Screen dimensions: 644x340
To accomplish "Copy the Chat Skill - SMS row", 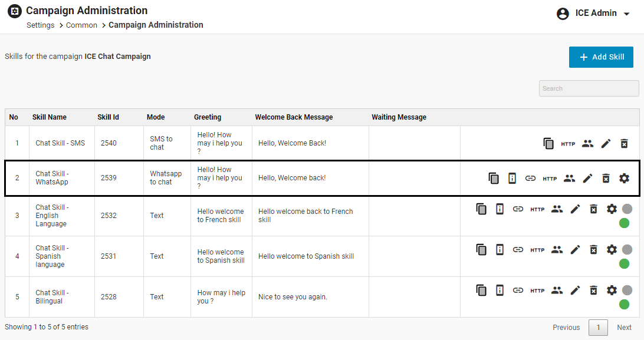I will (x=548, y=143).
